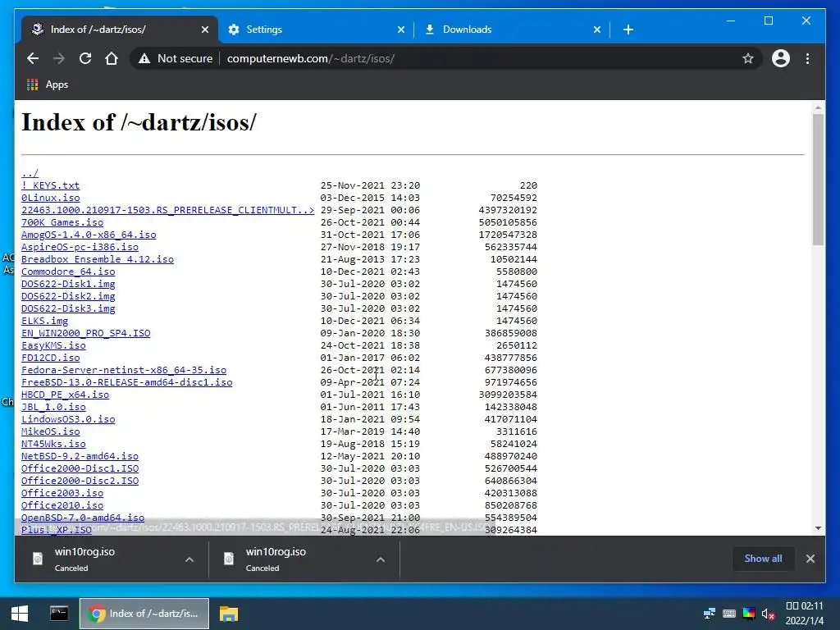840x630 pixels.
Task: Close the Settings tab
Action: coord(400,30)
